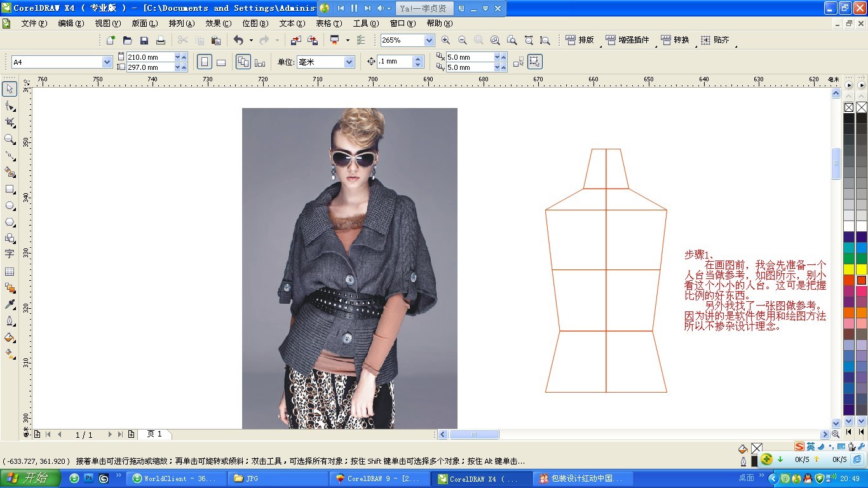Open the 编辑 menu
Screen dimensions: 868x488
[x=71, y=24]
